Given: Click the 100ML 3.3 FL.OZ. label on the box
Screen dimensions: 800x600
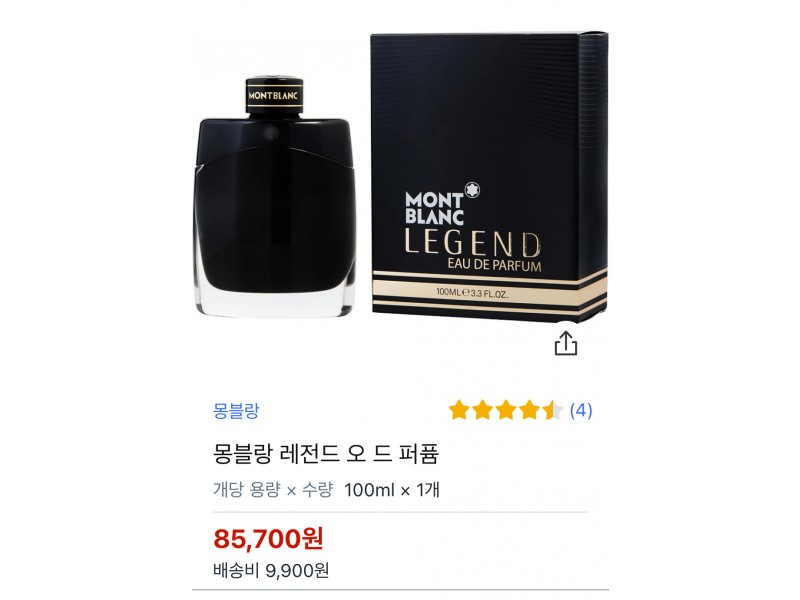Looking at the screenshot, I should tap(472, 293).
